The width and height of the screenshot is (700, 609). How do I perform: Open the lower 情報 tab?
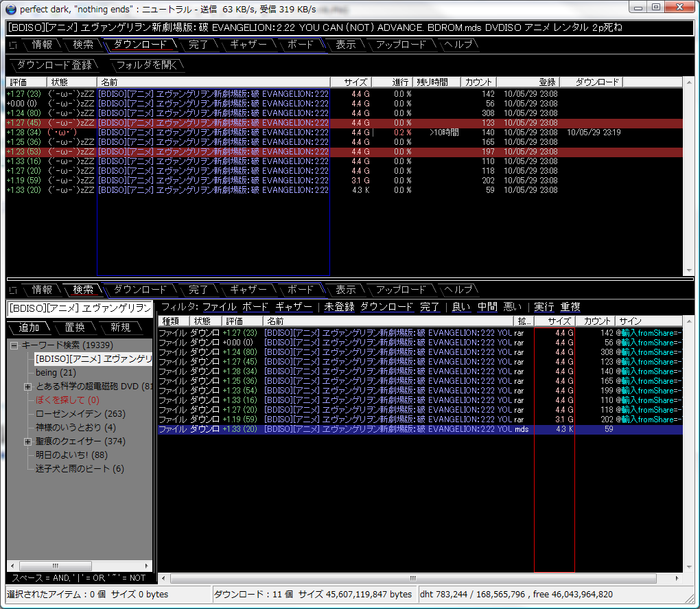click(x=42, y=290)
